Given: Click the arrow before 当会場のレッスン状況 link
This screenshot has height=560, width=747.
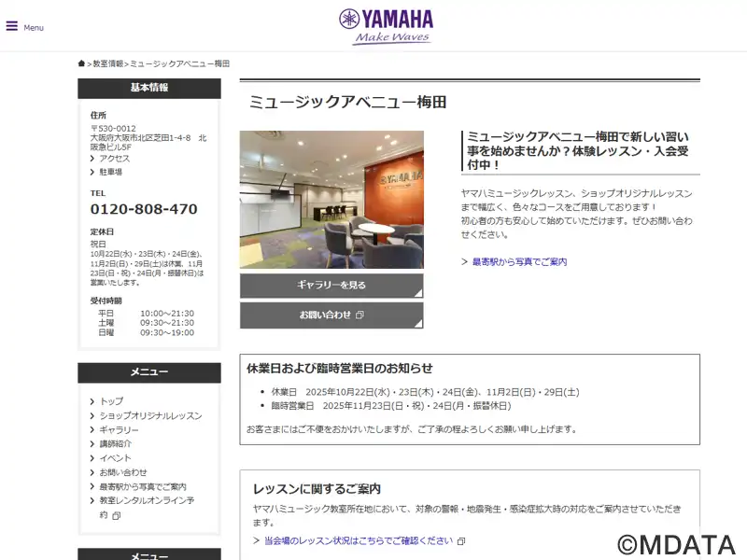Looking at the screenshot, I should (256, 540).
